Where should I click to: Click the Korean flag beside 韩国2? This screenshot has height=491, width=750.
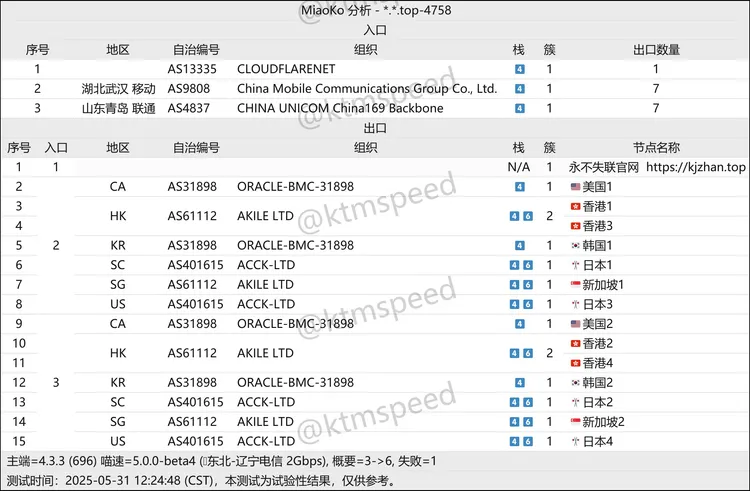point(574,383)
